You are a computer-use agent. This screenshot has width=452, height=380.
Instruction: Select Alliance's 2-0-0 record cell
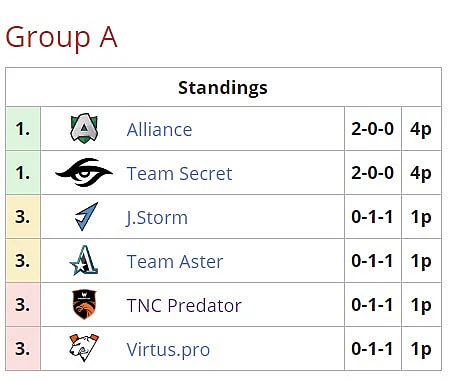pos(373,129)
